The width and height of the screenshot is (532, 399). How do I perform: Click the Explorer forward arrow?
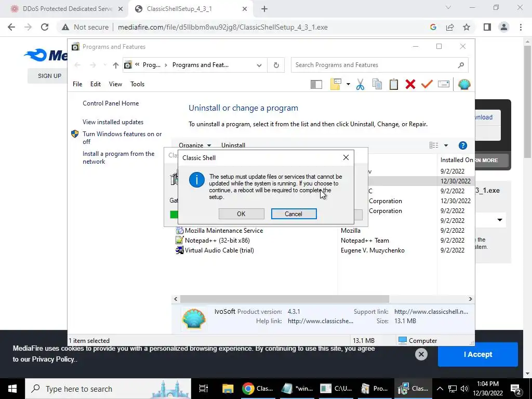point(93,65)
